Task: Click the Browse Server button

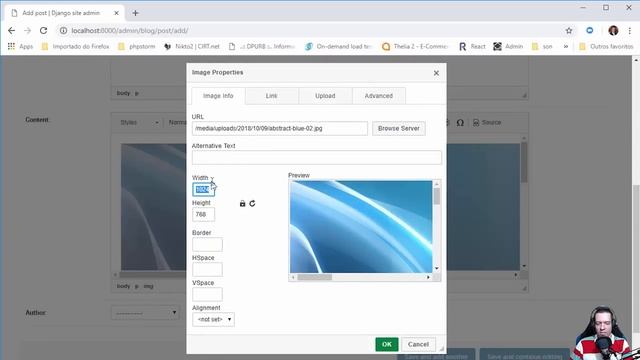Action: coord(398,128)
